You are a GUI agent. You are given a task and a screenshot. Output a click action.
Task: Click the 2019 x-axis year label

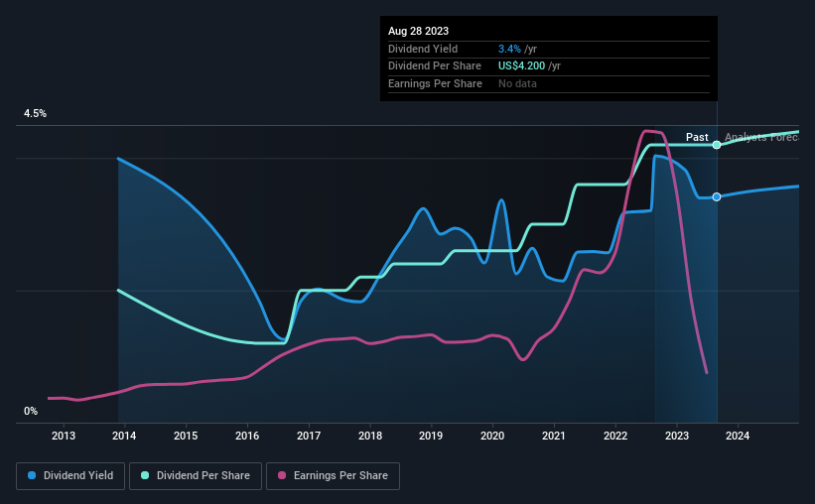(x=431, y=436)
